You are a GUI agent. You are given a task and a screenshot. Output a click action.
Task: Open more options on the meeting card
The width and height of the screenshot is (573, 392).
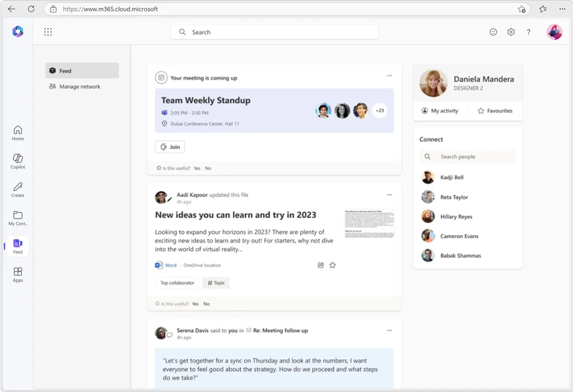click(x=389, y=75)
